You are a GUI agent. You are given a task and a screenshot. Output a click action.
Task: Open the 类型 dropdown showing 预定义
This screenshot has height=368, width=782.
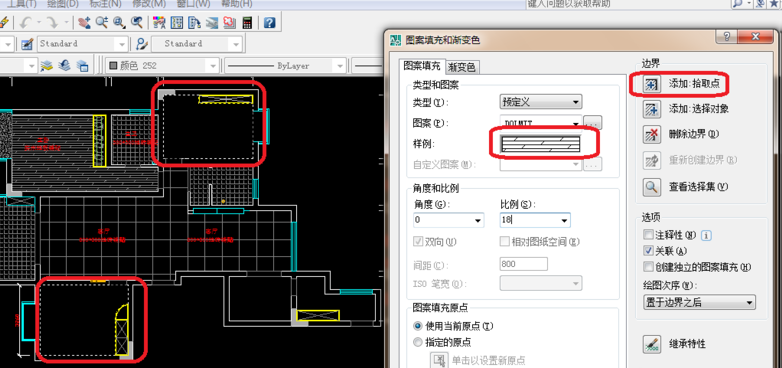coord(541,102)
